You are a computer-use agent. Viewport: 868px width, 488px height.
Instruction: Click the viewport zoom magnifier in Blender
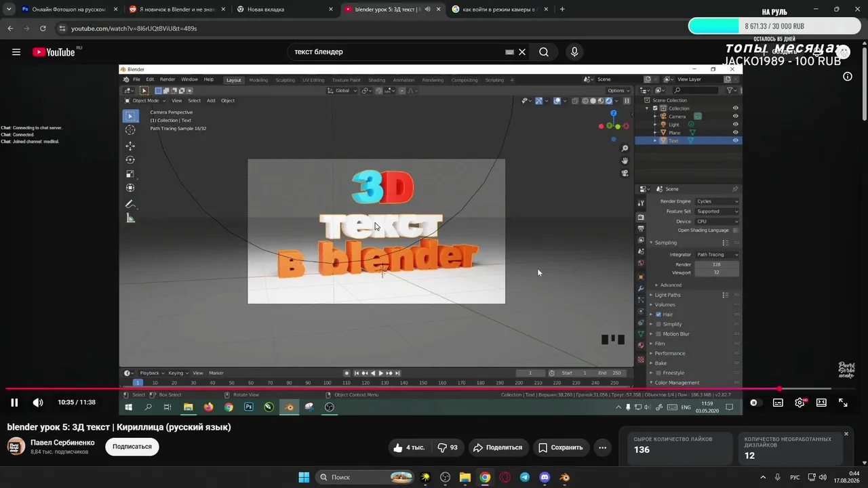point(625,148)
